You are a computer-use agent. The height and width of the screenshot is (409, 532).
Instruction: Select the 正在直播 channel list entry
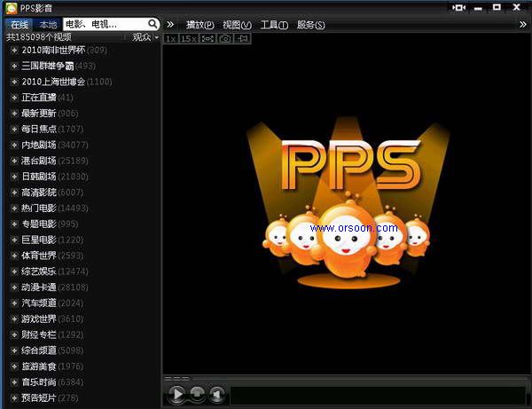(38, 98)
